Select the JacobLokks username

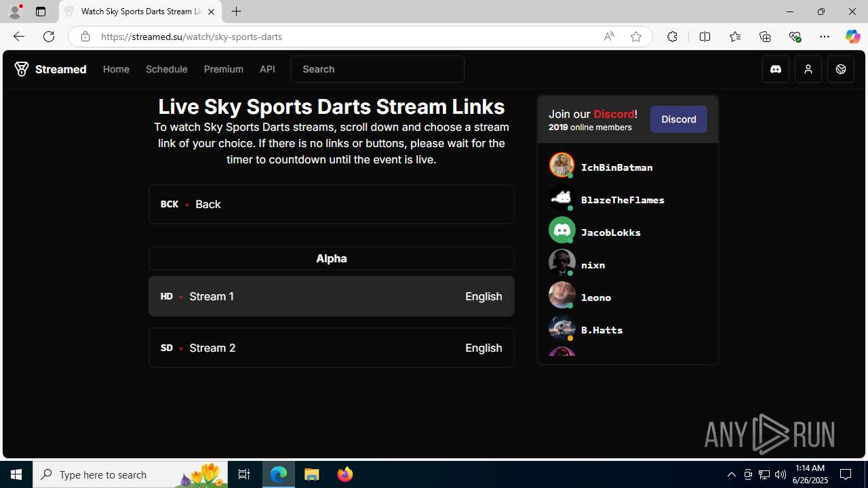[x=611, y=232]
